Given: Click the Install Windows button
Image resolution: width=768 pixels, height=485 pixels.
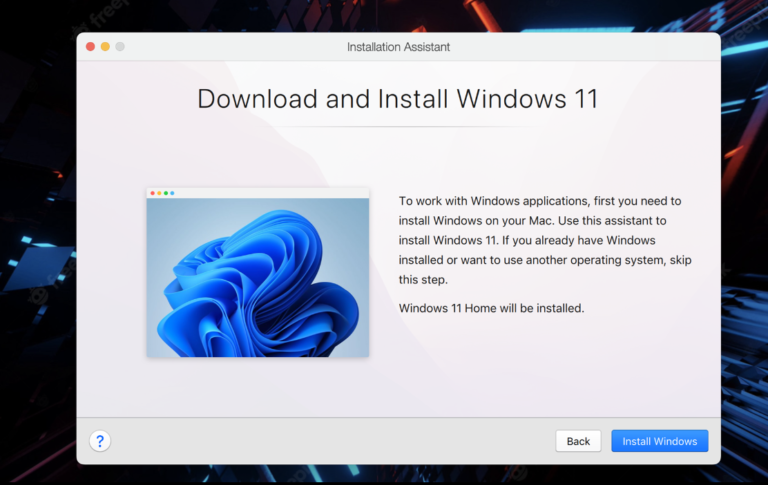Looking at the screenshot, I should (659, 441).
